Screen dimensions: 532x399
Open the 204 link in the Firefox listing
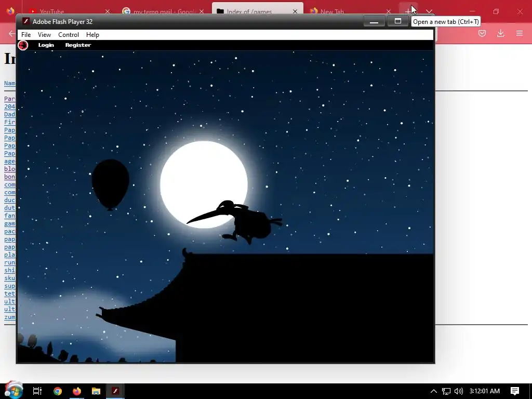[9, 107]
